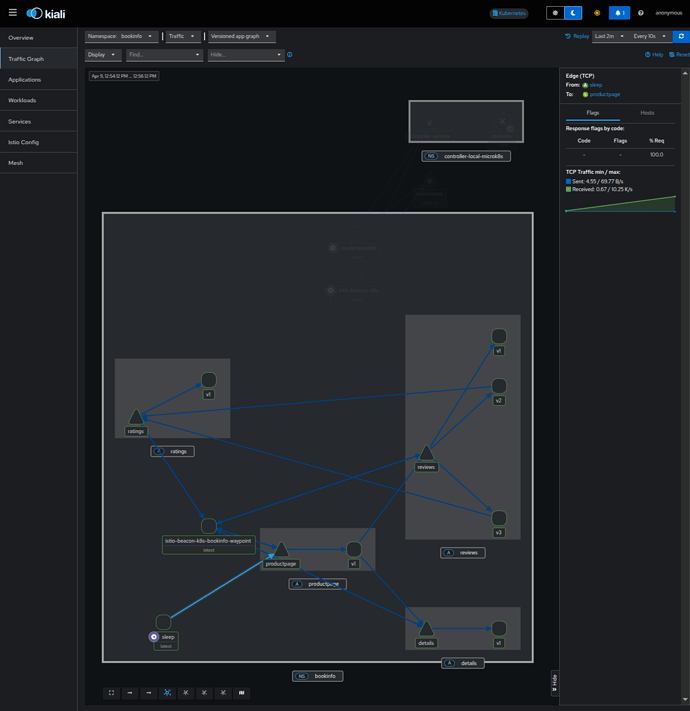690x711 pixels.
Task: Click the notification bell icon
Action: click(619, 13)
